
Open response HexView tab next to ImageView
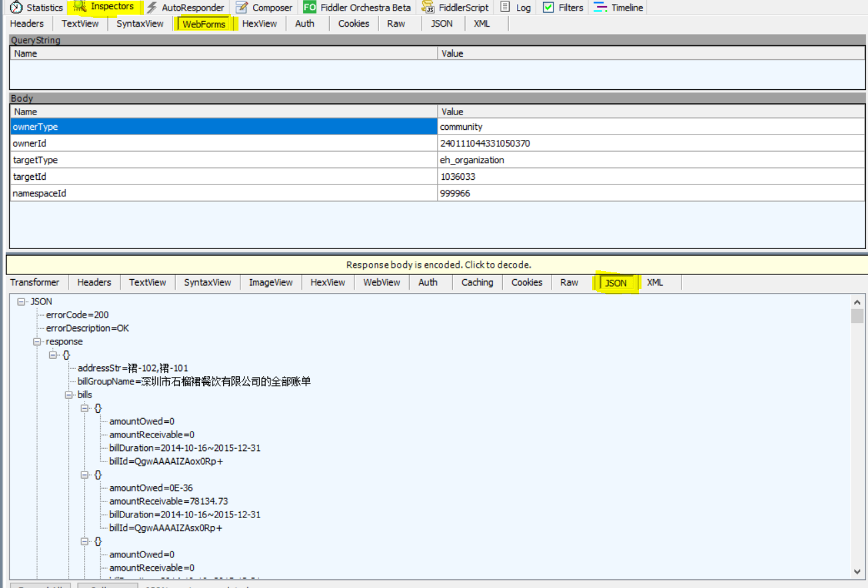[x=328, y=282]
